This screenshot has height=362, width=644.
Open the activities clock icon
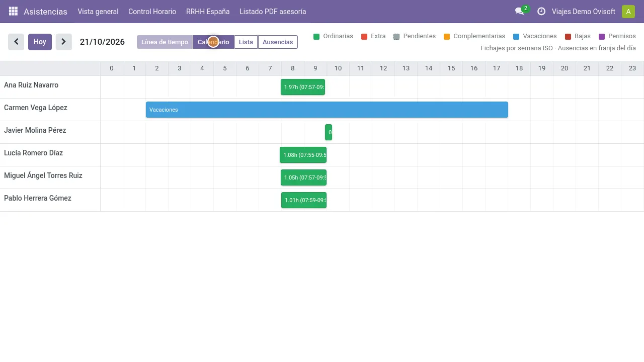[x=541, y=11]
